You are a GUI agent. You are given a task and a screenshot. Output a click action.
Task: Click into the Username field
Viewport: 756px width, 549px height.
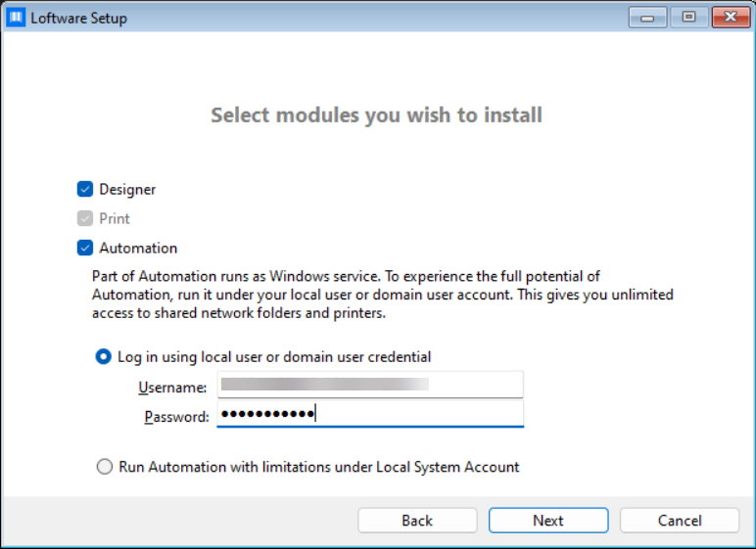(370, 385)
